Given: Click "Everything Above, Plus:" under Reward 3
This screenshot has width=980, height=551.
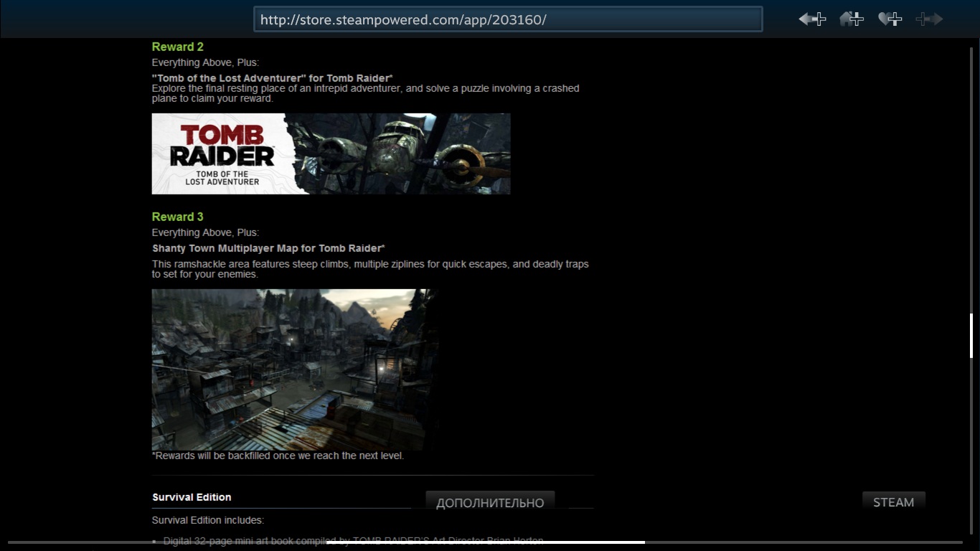Looking at the screenshot, I should click(x=205, y=232).
